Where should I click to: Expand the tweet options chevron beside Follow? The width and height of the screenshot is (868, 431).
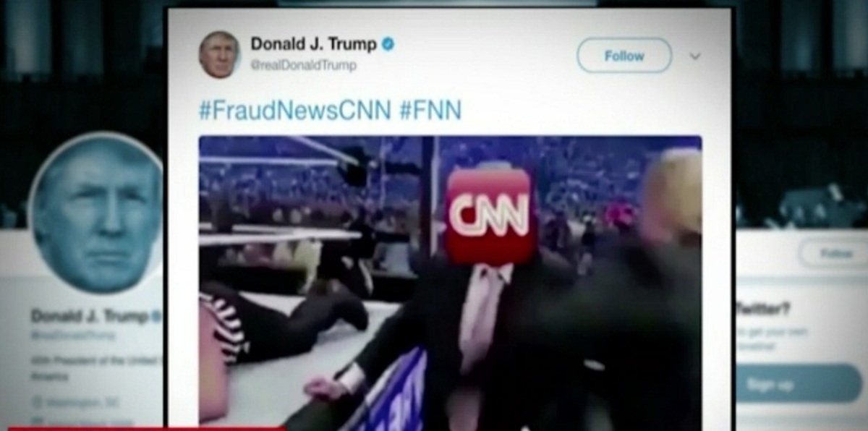coord(695,56)
